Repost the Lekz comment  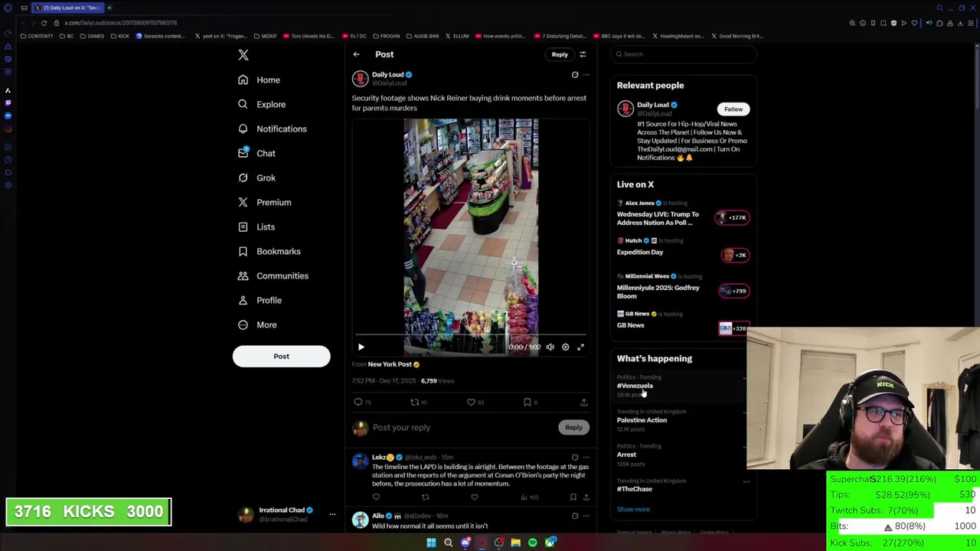(x=426, y=497)
